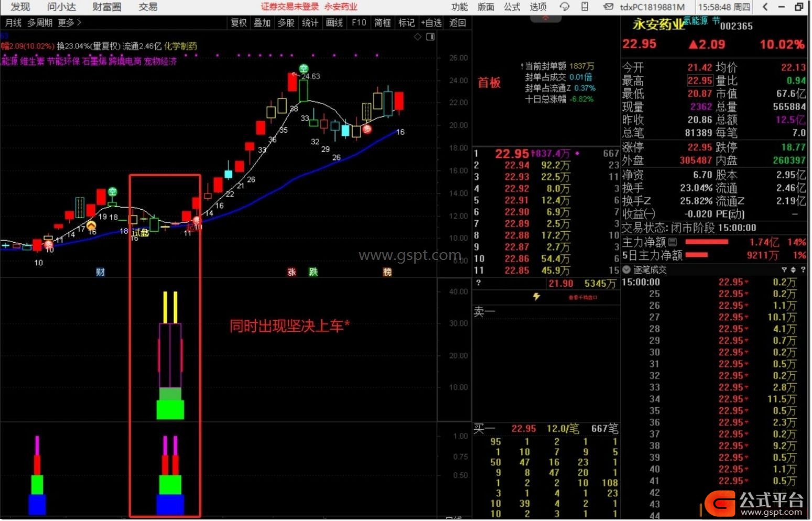Click the orange 榜 marker below chart
812x521 pixels.
click(x=387, y=272)
